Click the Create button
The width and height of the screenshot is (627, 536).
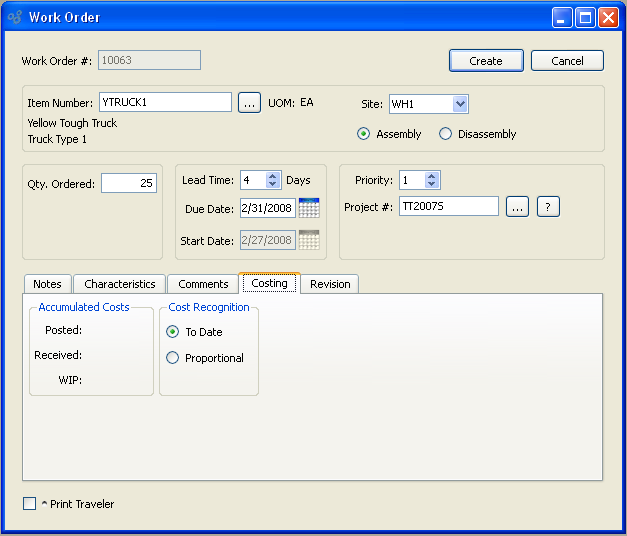coord(486,61)
